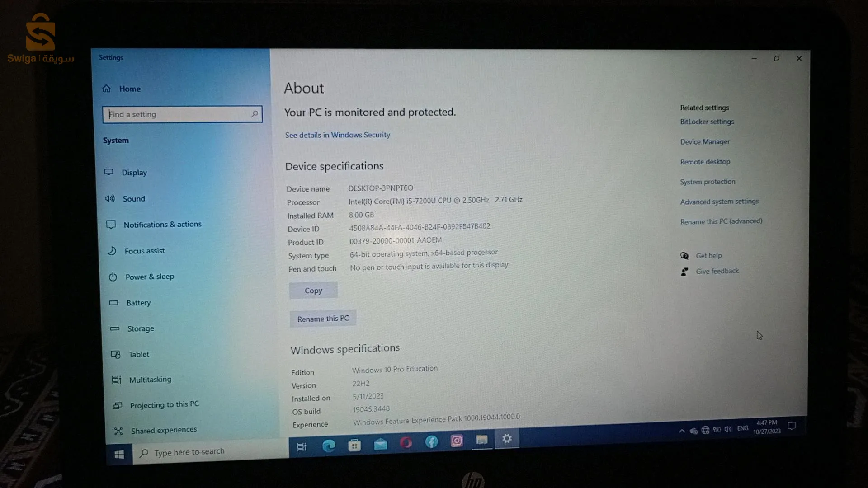Screen dimensions: 868x488
Task: Open the Device Manager related link
Action: [705, 141]
